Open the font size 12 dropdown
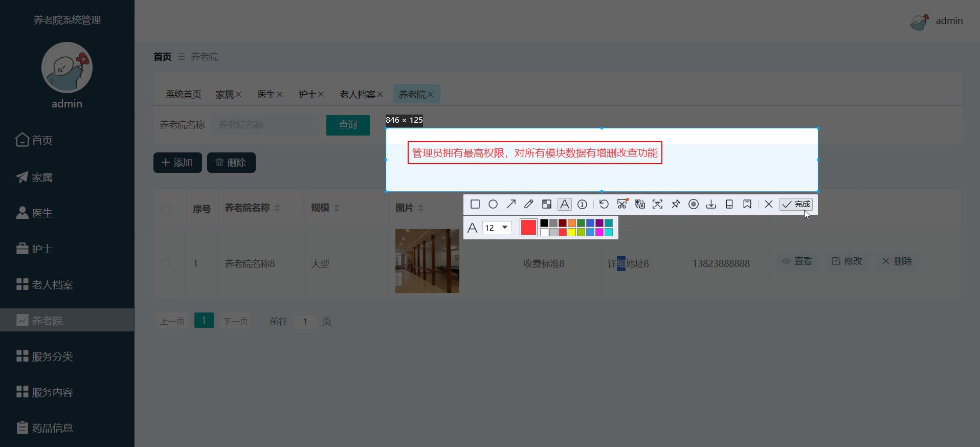 (497, 228)
